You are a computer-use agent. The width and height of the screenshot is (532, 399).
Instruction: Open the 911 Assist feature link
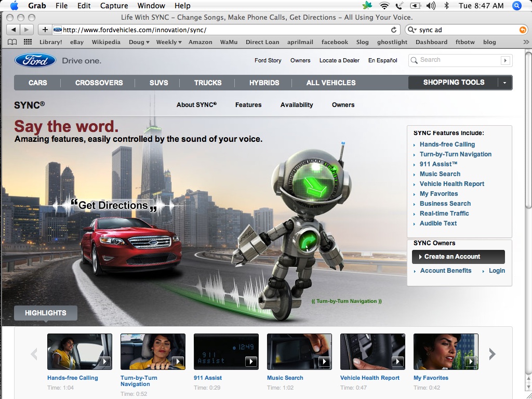(438, 164)
